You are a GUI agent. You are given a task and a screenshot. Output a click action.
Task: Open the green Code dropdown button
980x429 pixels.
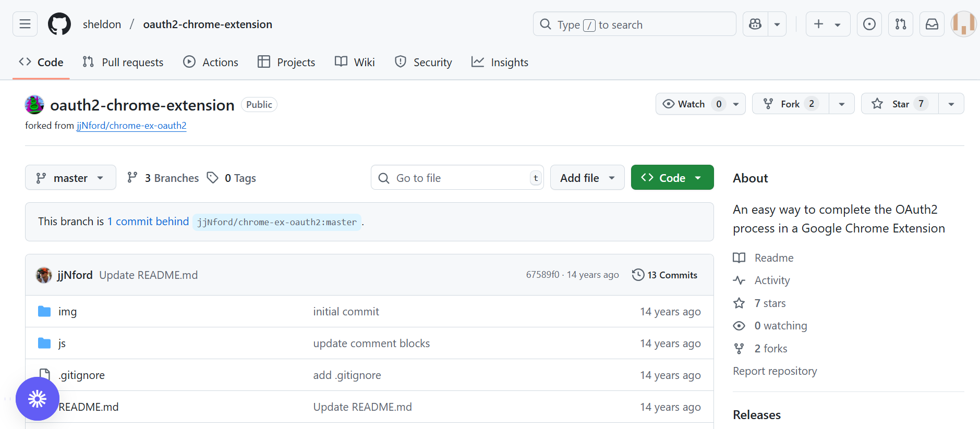[x=672, y=178]
